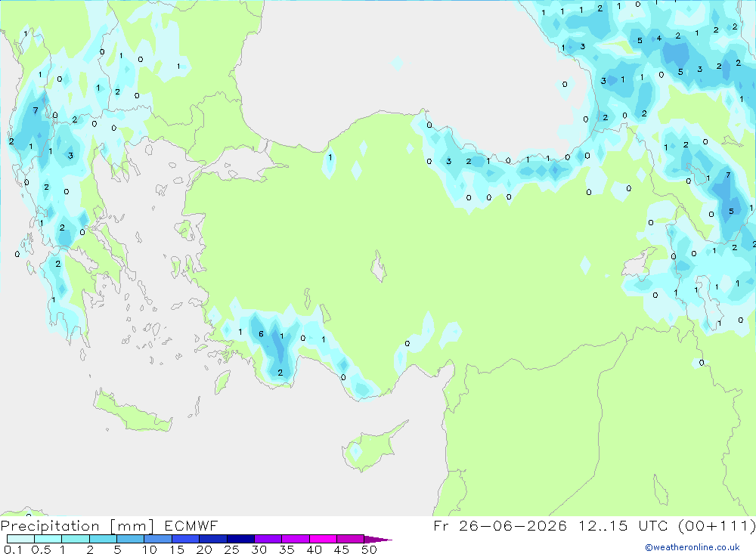756x554 pixels.
Task: Click the '(00+111)' forecast offset label
Action: coord(717,525)
